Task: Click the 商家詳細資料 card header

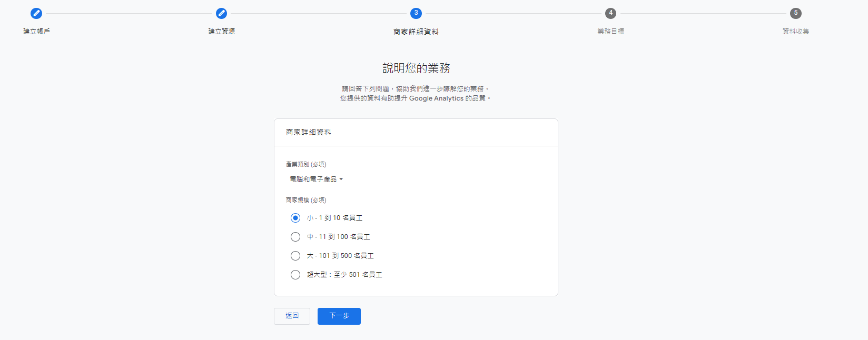Action: 309,133
